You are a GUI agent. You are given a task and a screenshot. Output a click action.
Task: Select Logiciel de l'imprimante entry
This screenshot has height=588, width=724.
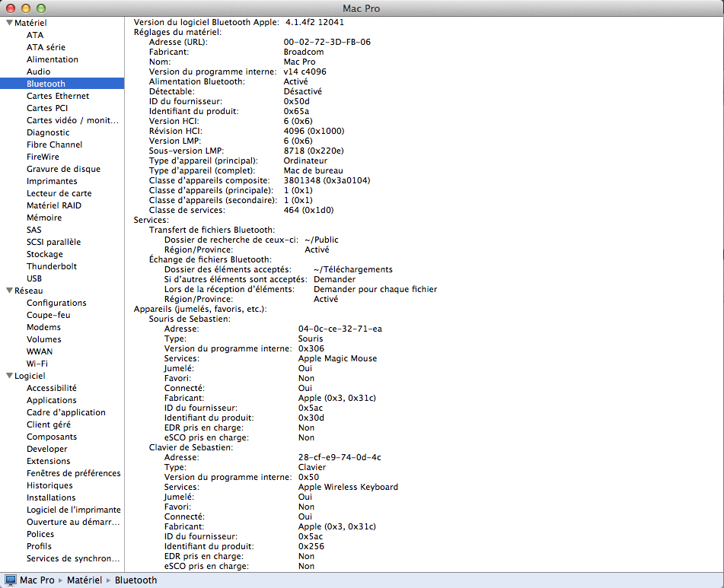73,510
